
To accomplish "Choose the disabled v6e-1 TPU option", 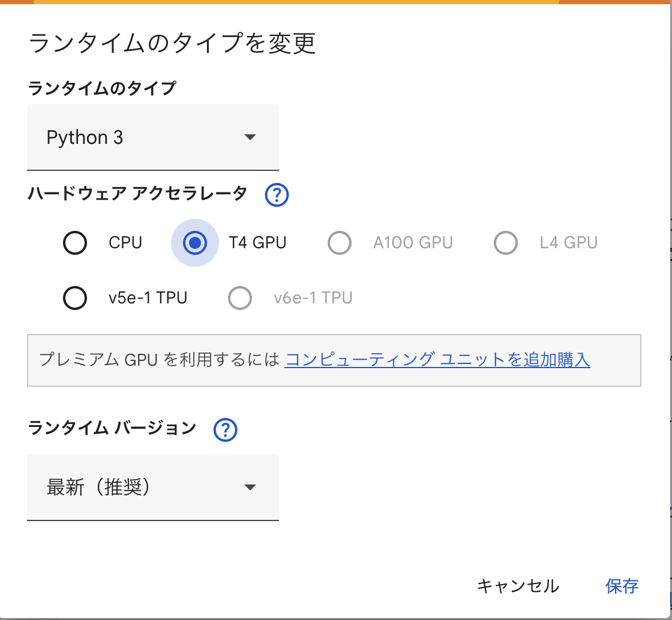I will pyautogui.click(x=240, y=298).
